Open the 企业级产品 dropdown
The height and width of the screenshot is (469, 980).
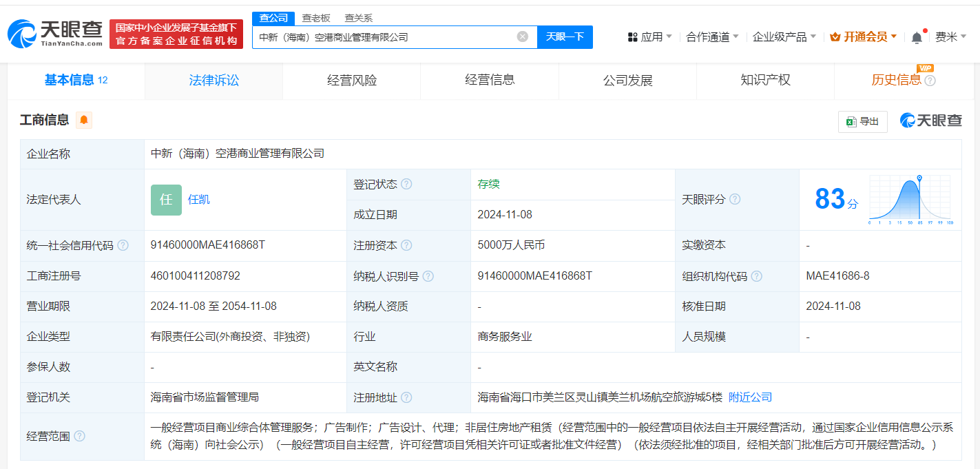784,37
